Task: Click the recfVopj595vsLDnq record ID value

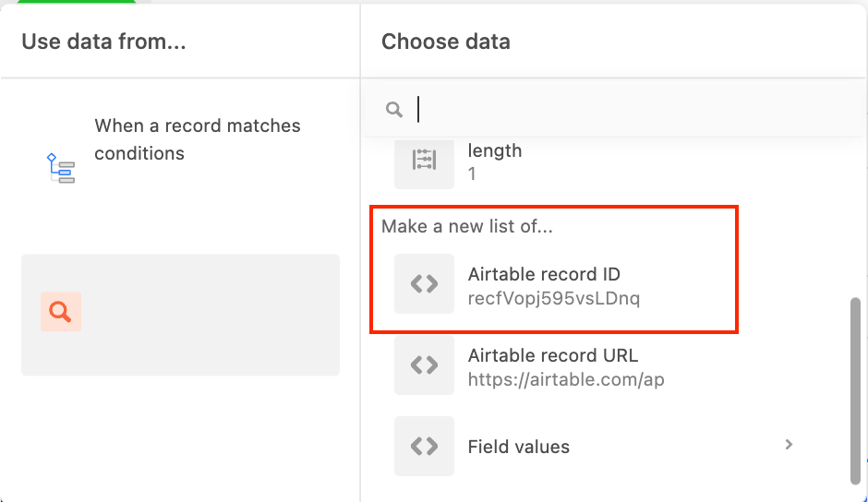Action: [553, 299]
